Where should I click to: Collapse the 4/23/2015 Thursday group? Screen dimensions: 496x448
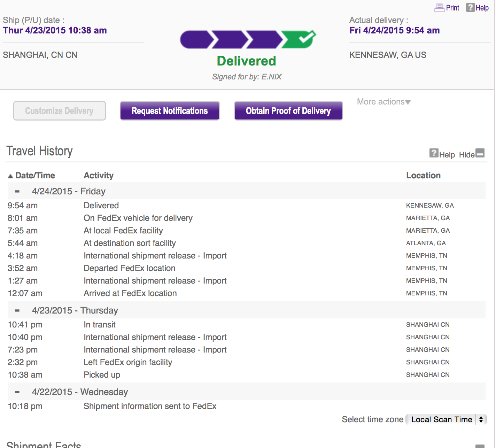[17, 310]
